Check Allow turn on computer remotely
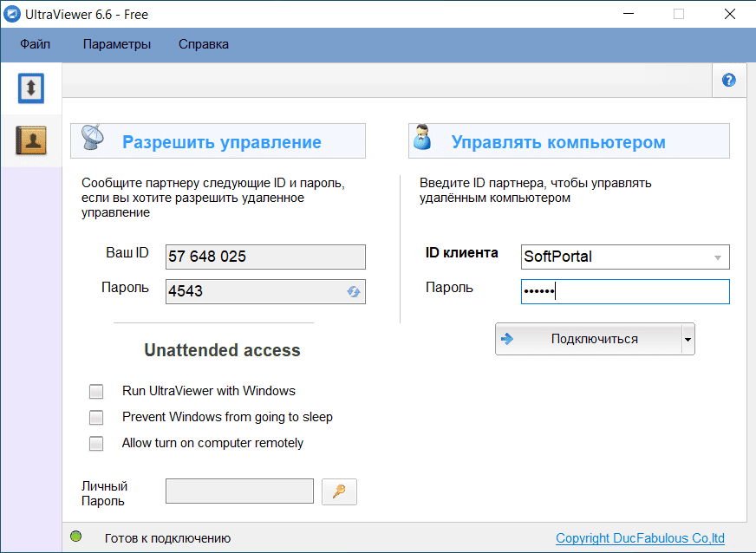 click(96, 443)
